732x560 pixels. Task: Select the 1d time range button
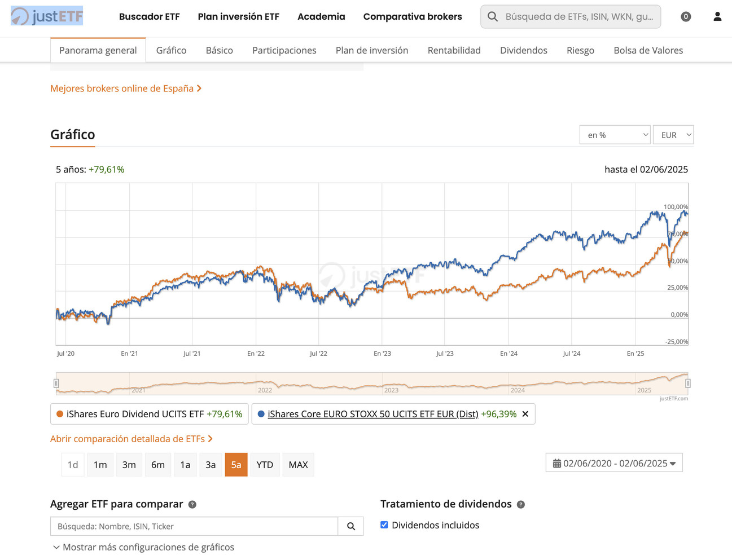[x=73, y=465]
